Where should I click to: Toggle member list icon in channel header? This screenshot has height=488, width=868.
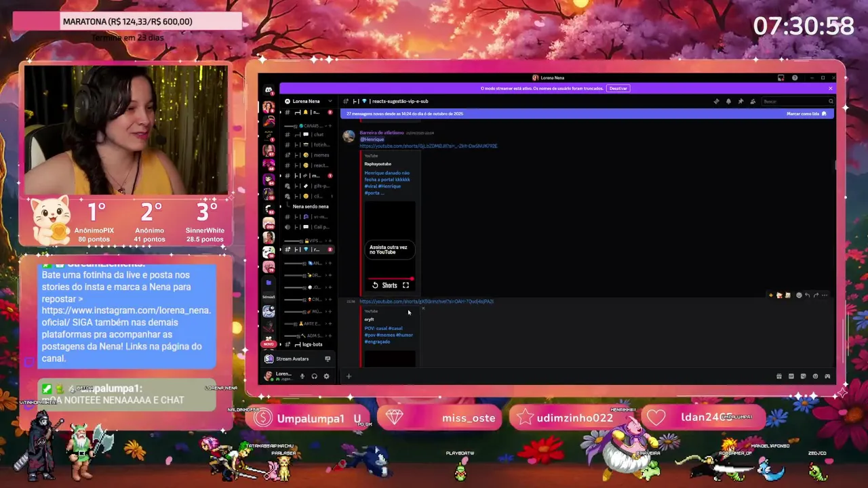click(x=753, y=102)
